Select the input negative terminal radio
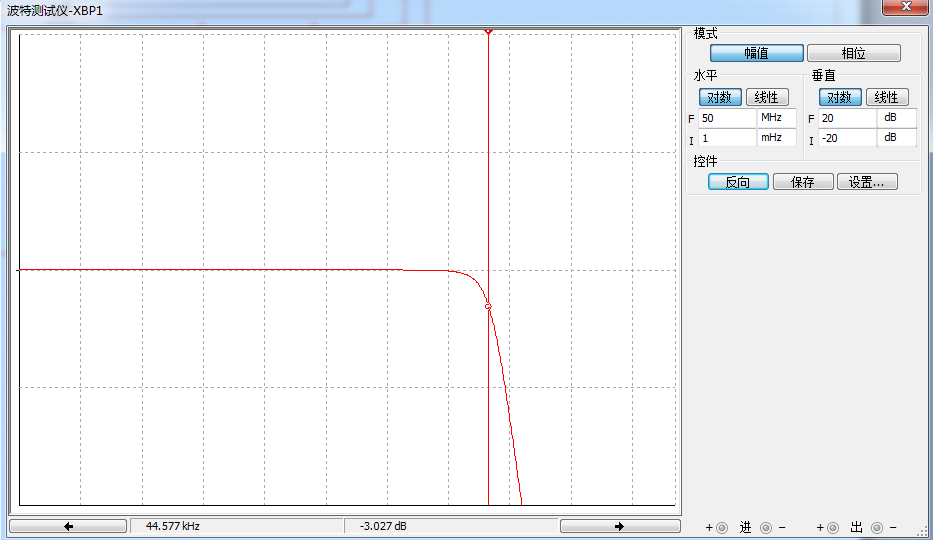The height and width of the screenshot is (540, 933). click(x=766, y=528)
